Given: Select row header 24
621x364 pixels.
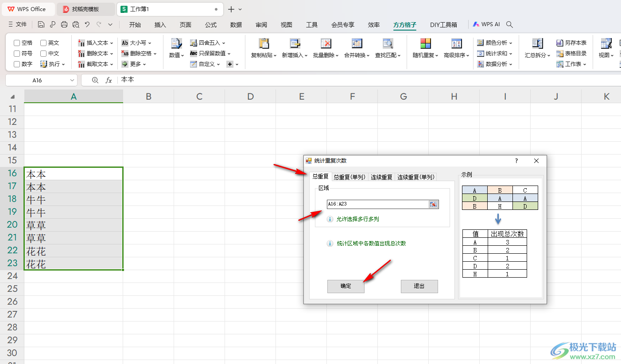Looking at the screenshot, I should [12, 276].
